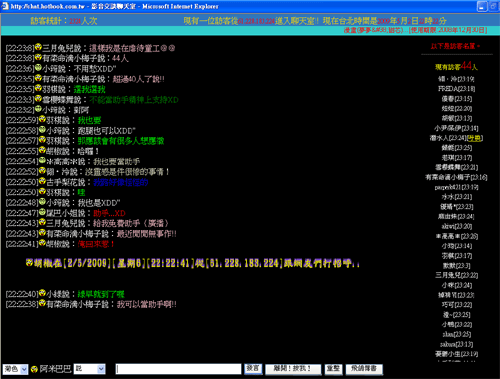Click the red expiry notice on cyan bar
Image resolution: width=500 pixels, height=379 pixels.
coord(415,30)
